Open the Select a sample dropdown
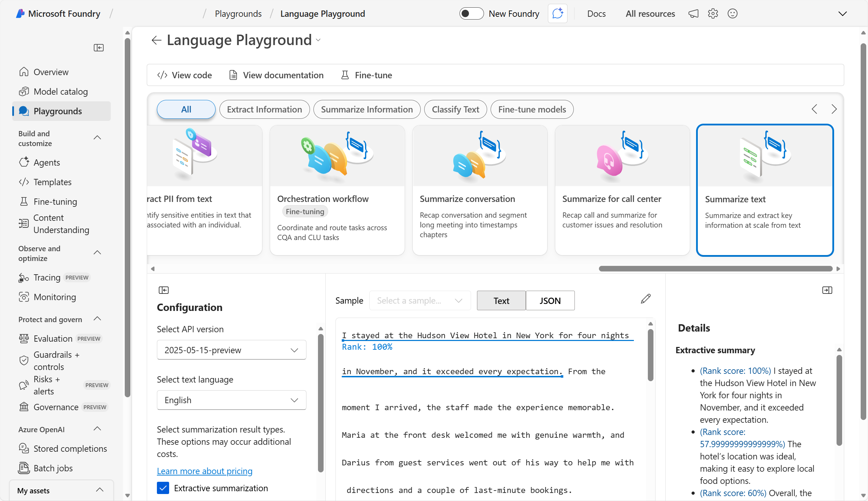This screenshot has width=868, height=501. [x=419, y=300]
